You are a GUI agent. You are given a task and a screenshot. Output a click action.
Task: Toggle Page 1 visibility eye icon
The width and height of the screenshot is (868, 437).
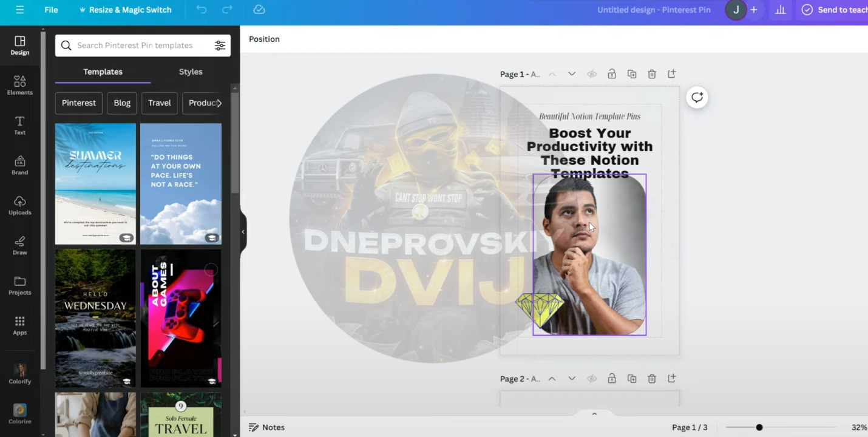point(592,74)
